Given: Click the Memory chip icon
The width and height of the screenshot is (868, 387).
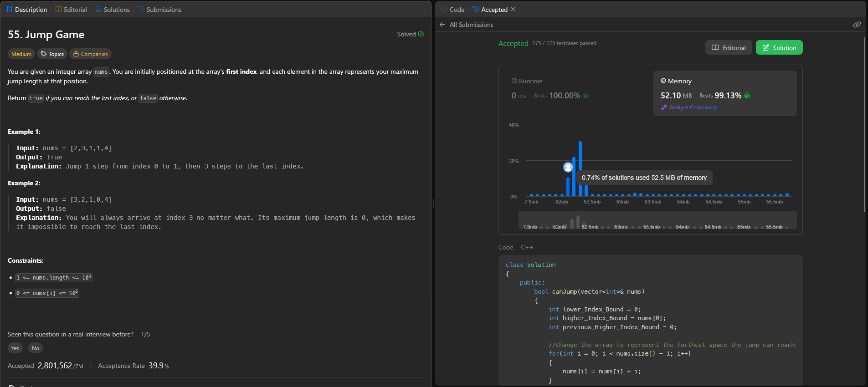Looking at the screenshot, I should click(663, 81).
